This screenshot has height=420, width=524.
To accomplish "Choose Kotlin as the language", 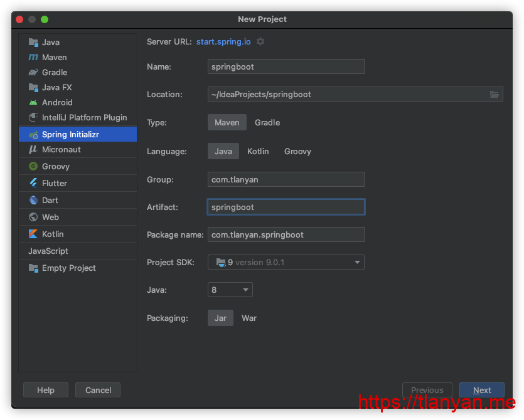I will pyautogui.click(x=258, y=151).
